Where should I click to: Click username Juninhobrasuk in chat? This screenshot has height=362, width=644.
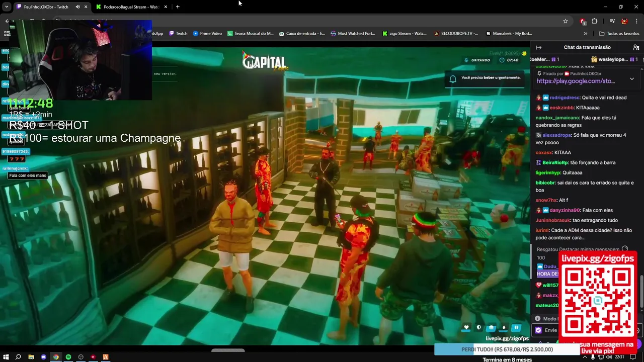(x=553, y=220)
